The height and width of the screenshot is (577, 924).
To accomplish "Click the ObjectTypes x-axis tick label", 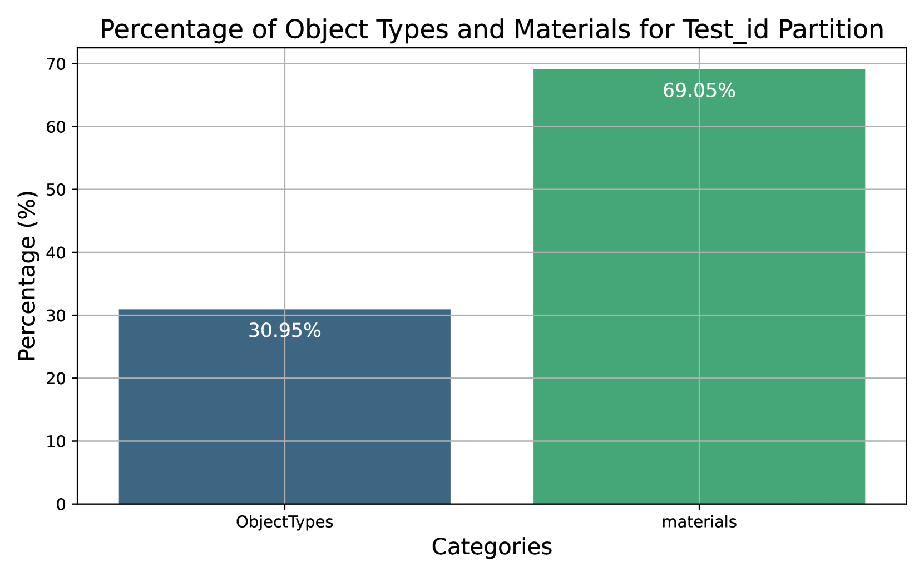I will pyautogui.click(x=284, y=523).
